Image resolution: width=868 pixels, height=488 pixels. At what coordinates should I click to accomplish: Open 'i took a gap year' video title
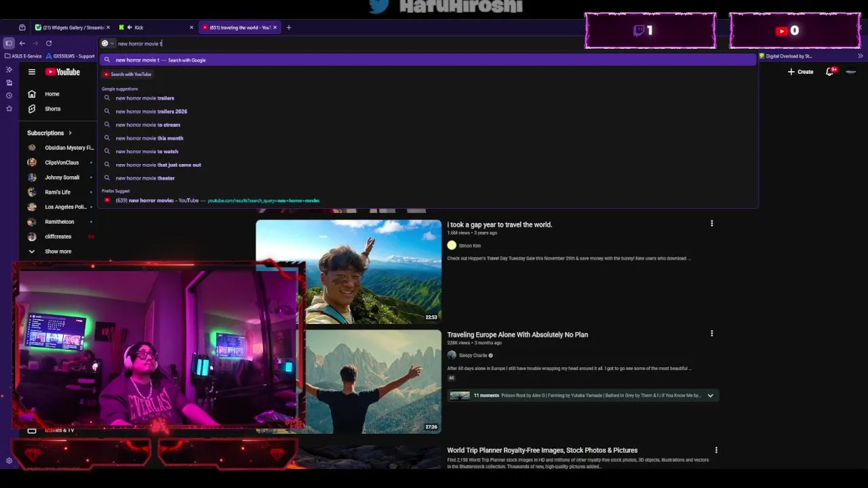tap(500, 224)
